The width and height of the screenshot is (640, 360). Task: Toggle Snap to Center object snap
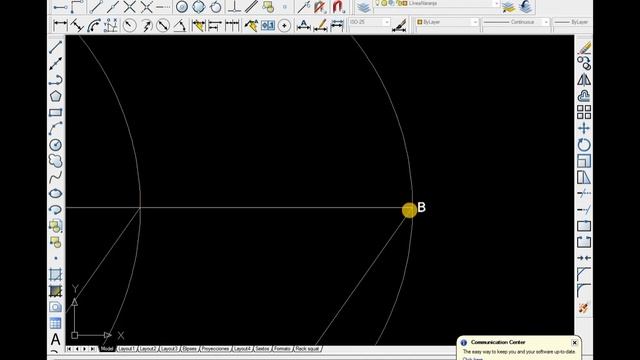182,7
